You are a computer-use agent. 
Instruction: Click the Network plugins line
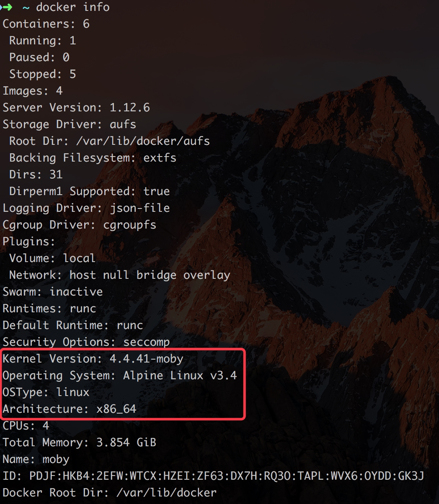tap(119, 275)
